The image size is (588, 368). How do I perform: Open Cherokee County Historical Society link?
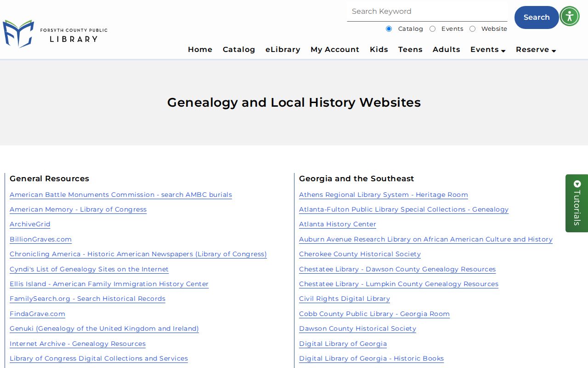(x=360, y=254)
